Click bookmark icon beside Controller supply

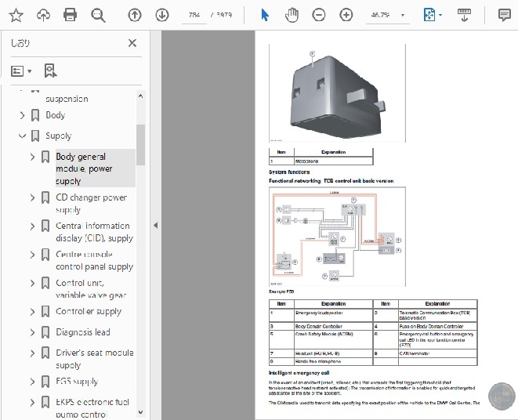coord(45,312)
